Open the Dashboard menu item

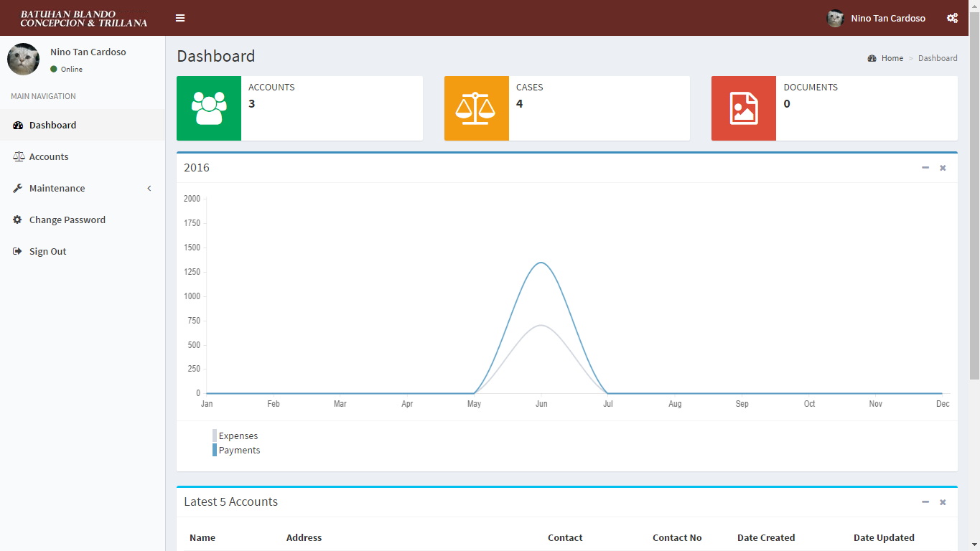coord(83,125)
